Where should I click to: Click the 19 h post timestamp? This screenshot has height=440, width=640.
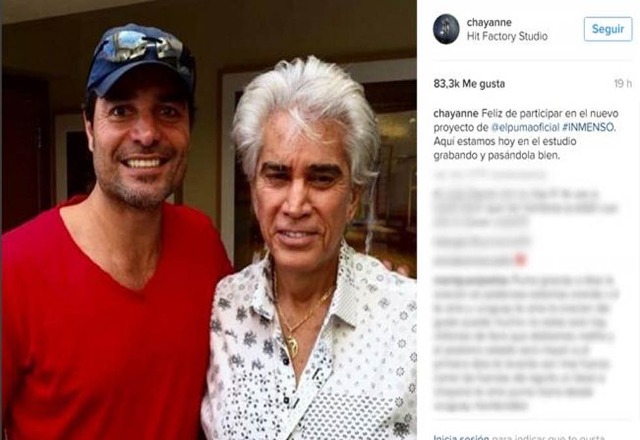tap(622, 84)
